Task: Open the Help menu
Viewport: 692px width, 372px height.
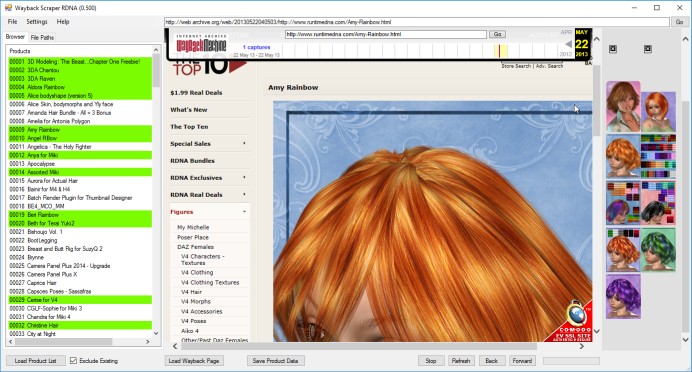Action: [63, 22]
